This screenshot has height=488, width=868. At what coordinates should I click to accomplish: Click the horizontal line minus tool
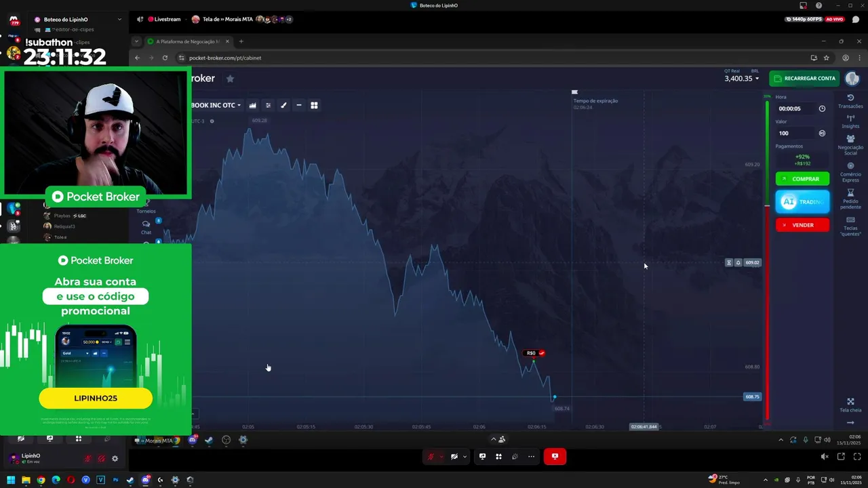point(299,105)
